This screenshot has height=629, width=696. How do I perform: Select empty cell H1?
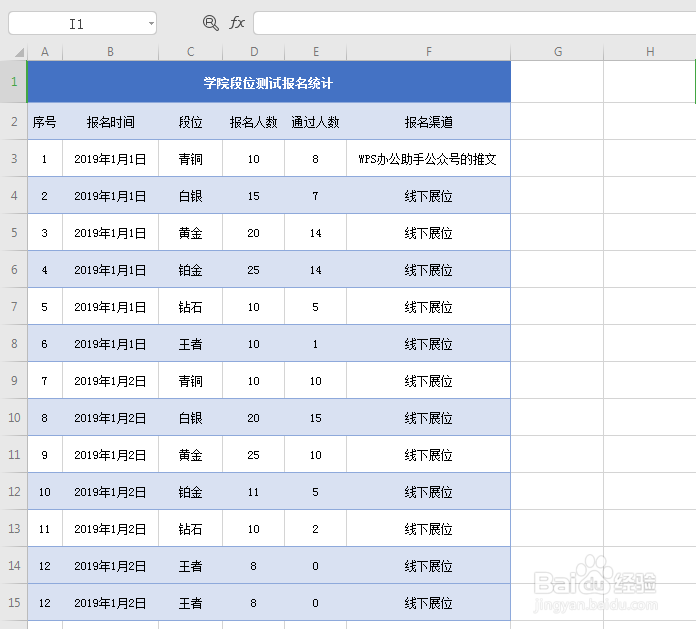pos(650,82)
